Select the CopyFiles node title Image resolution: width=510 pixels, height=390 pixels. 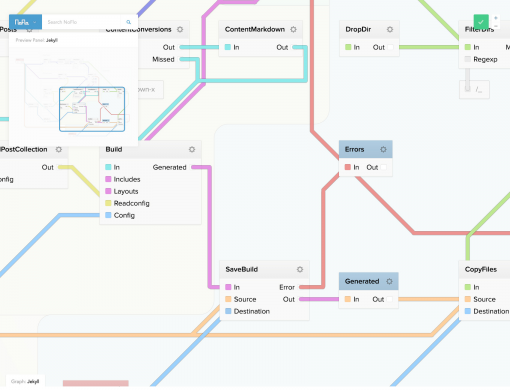[481, 269]
